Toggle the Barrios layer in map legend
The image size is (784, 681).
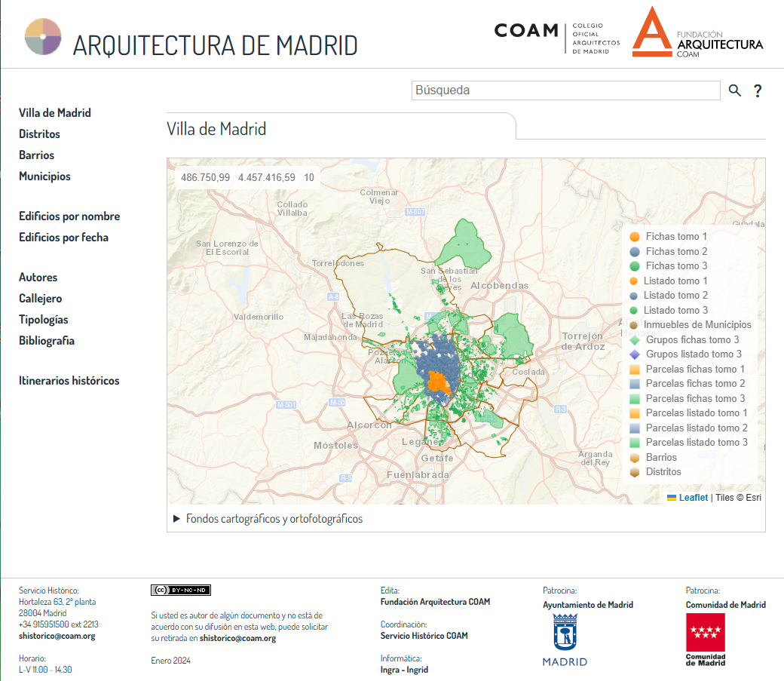click(661, 458)
